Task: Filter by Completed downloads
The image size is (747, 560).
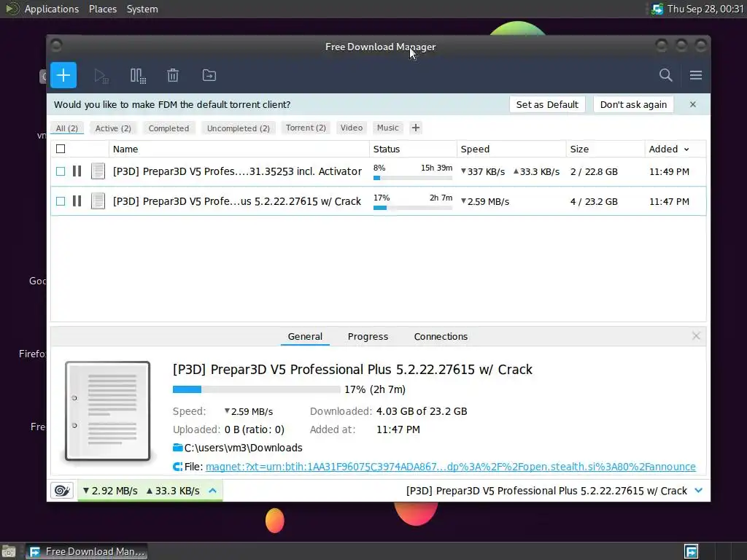Action: [x=169, y=128]
